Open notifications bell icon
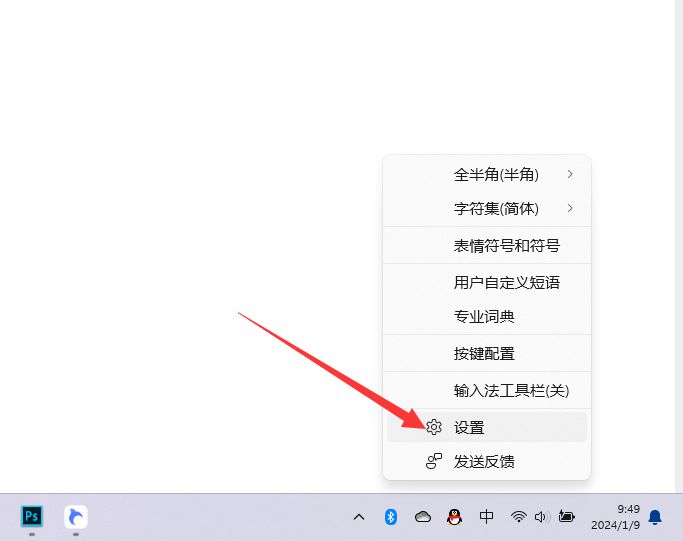Viewport: 683px width, 541px height. coord(655,517)
